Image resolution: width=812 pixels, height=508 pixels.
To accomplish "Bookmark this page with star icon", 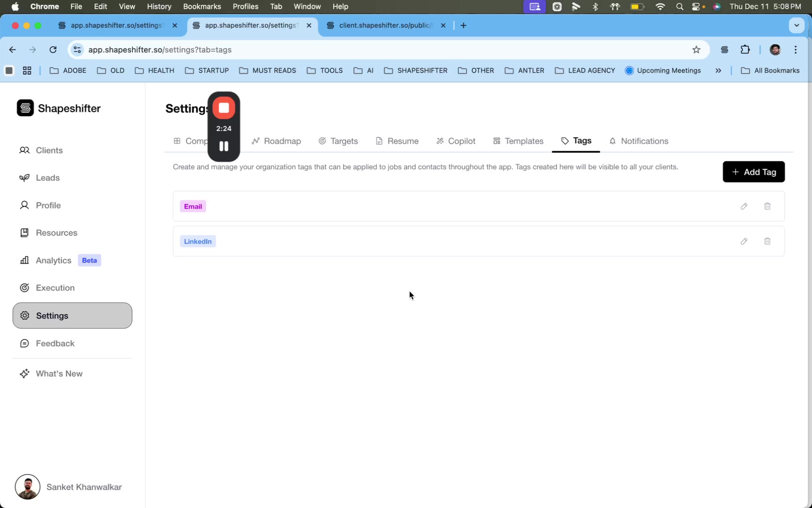I will click(x=697, y=49).
